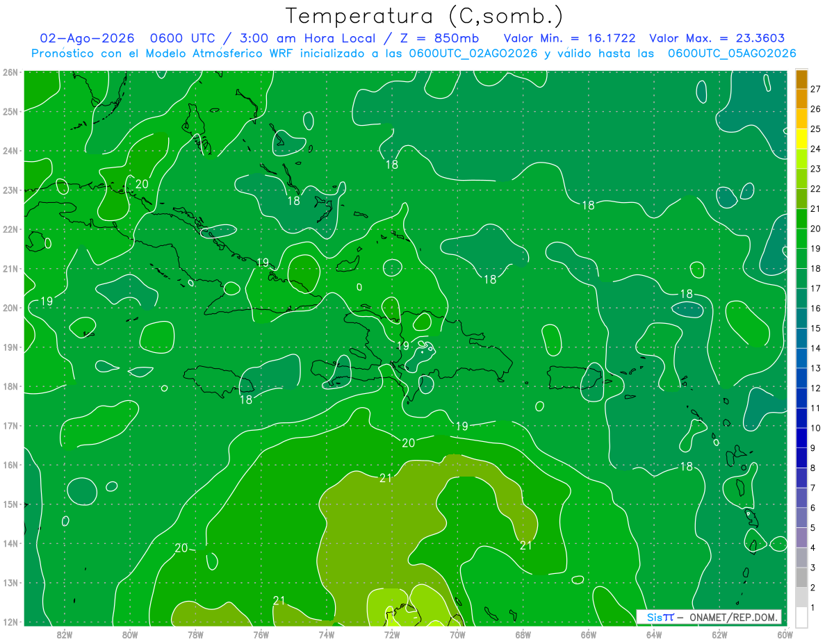Screen dimensions: 834x644
Task: Click color legend value '16'
Action: point(815,308)
